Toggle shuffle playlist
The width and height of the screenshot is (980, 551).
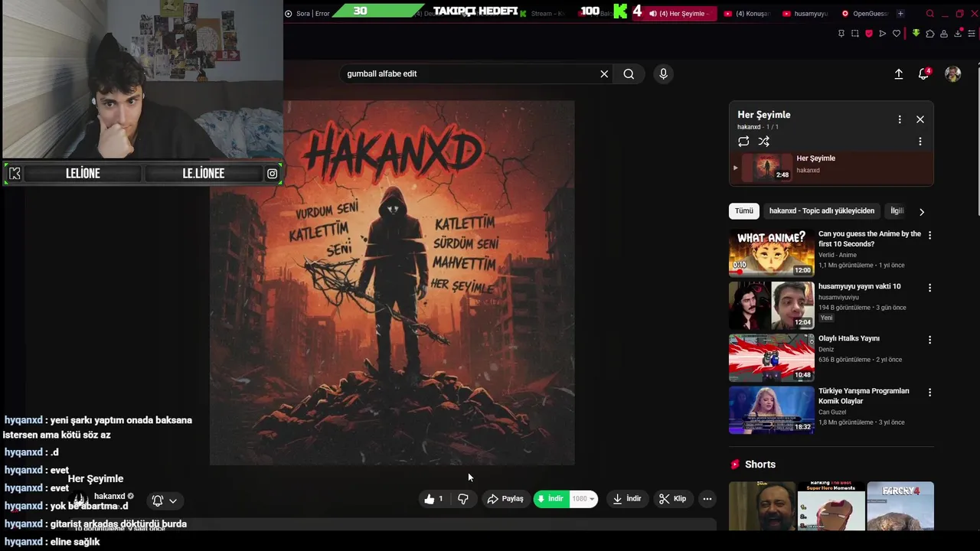pyautogui.click(x=764, y=141)
